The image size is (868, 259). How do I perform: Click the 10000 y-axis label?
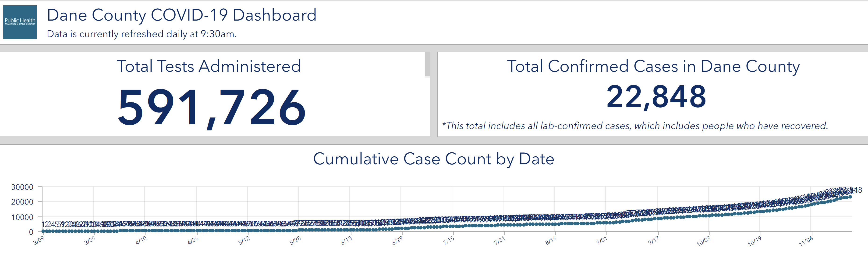[x=22, y=218]
